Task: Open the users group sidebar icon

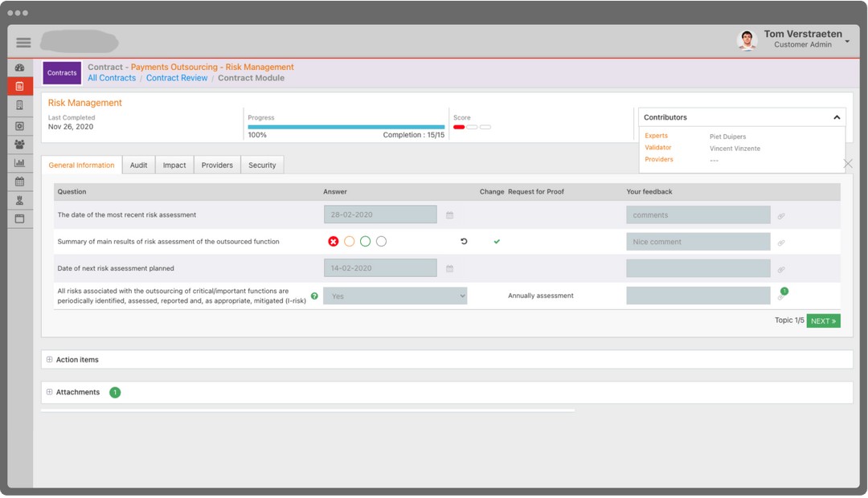Action: click(x=20, y=144)
